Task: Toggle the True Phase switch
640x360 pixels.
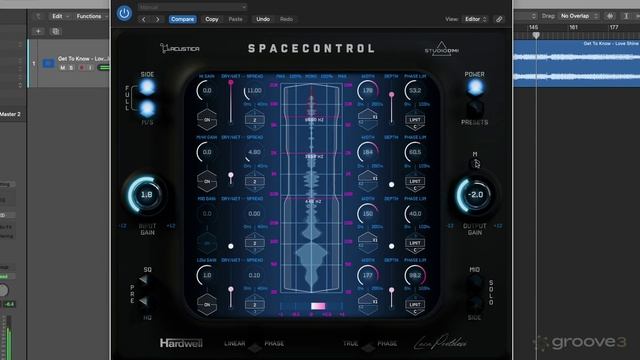Action: 369,348
